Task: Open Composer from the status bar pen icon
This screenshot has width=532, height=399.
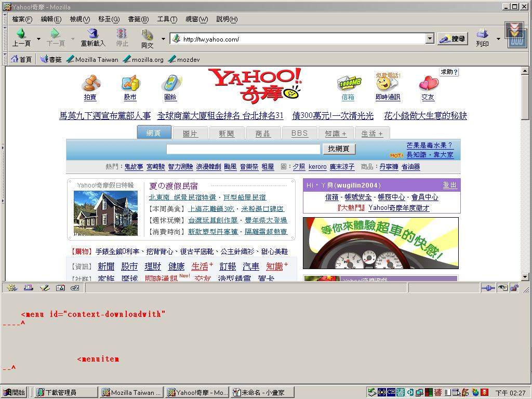Action: click(x=45, y=288)
